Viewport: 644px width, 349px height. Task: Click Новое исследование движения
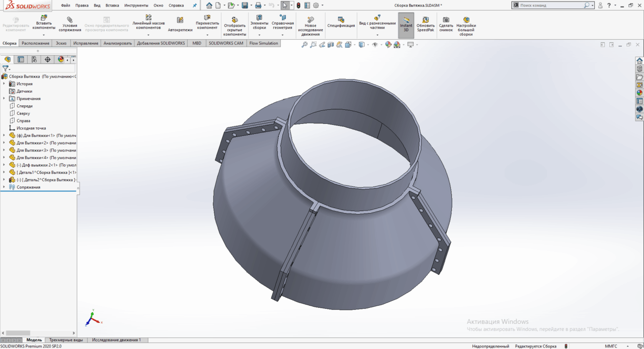(x=310, y=27)
